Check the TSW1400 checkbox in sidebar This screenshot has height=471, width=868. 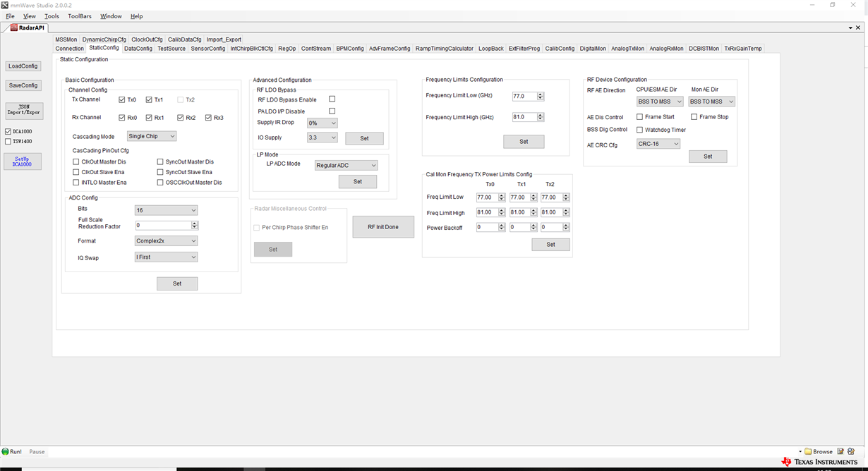pyautogui.click(x=8, y=142)
